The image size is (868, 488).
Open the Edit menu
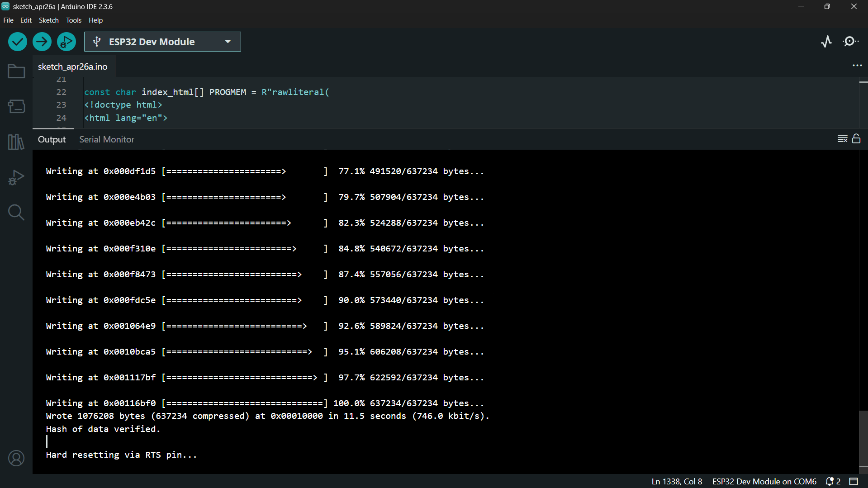coord(26,20)
